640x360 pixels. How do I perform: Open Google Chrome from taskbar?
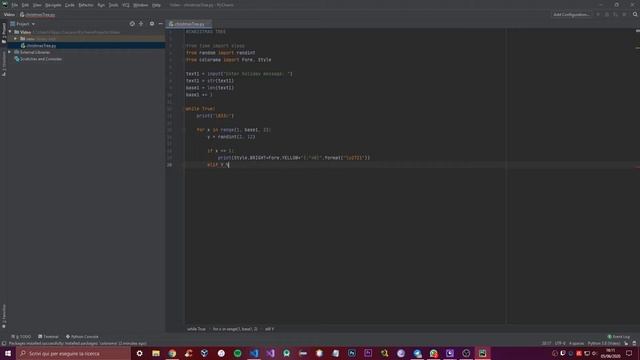click(172, 353)
